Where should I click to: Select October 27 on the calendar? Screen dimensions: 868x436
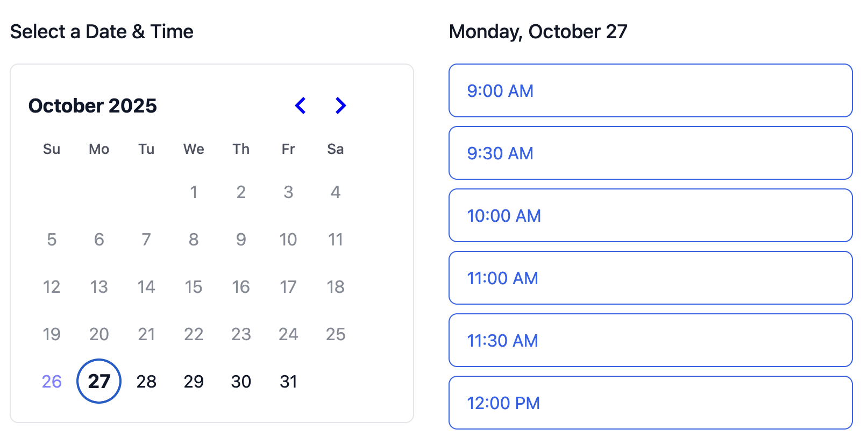99,381
